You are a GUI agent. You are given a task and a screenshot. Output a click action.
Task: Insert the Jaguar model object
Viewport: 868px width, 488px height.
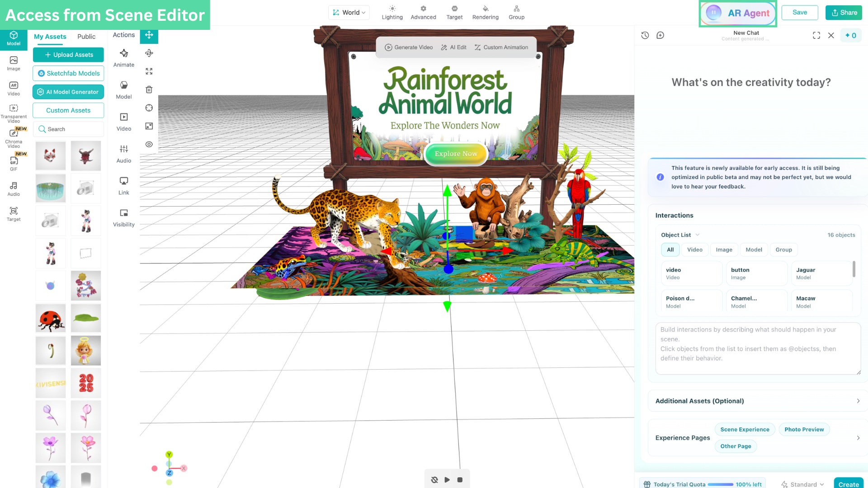(821, 273)
